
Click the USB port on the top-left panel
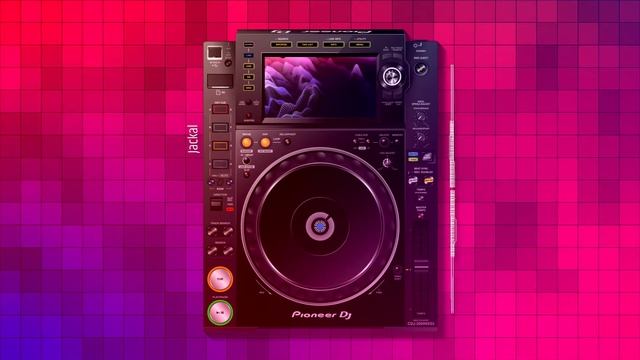pyautogui.click(x=214, y=53)
